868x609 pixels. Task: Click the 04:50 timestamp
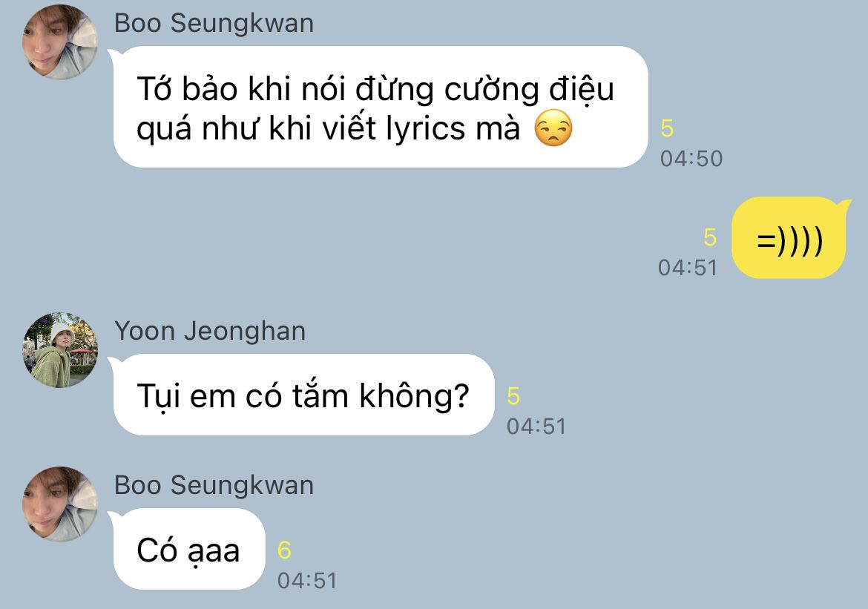(x=691, y=159)
